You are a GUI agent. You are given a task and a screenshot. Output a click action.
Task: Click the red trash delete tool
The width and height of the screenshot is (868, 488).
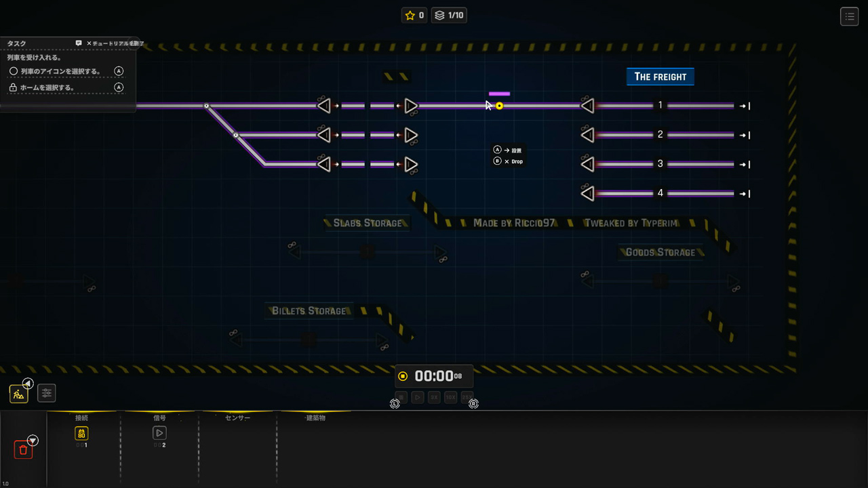tap(23, 449)
